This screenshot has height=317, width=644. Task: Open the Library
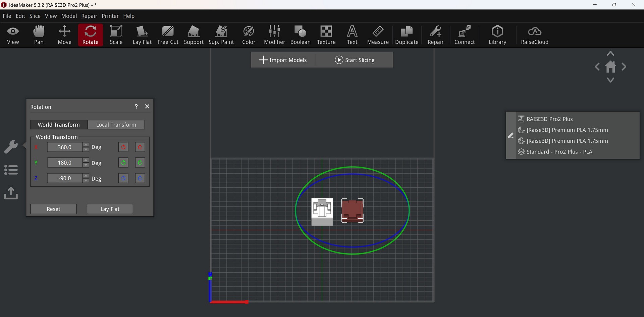tap(497, 35)
